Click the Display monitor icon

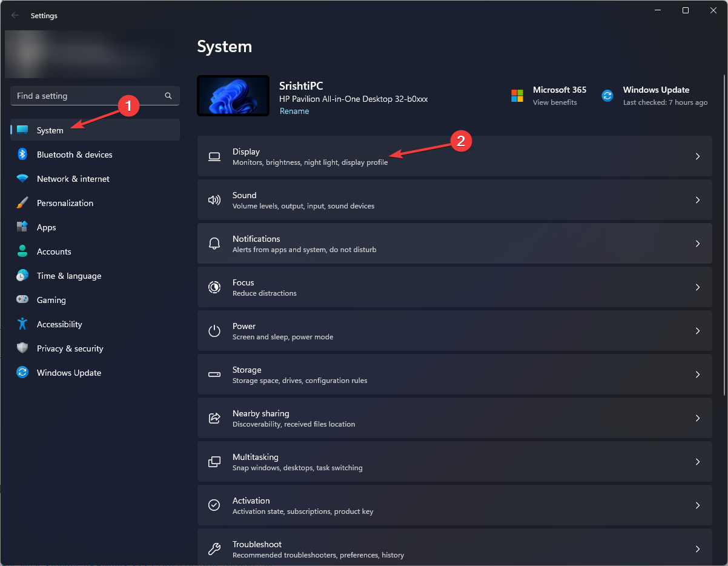[x=214, y=156]
